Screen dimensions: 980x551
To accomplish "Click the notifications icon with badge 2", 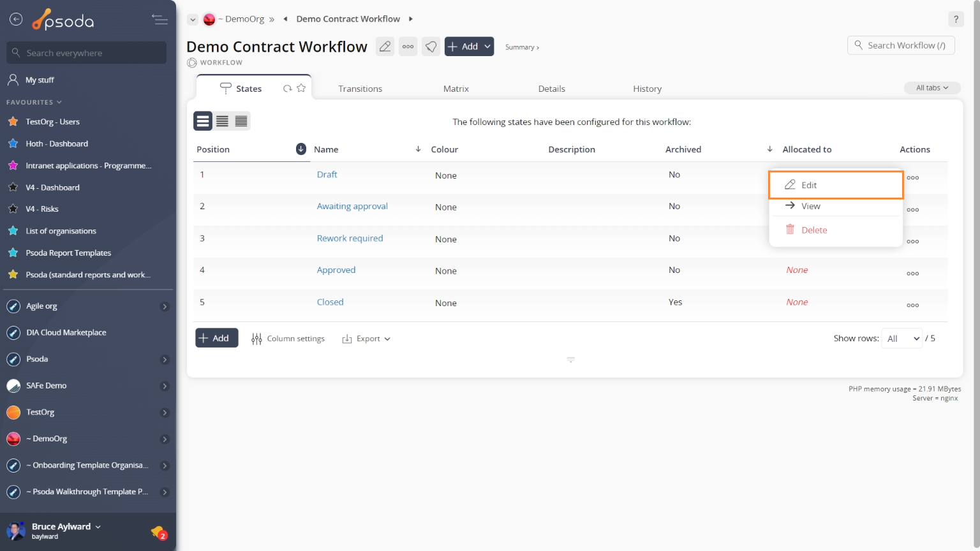I will 158,532.
